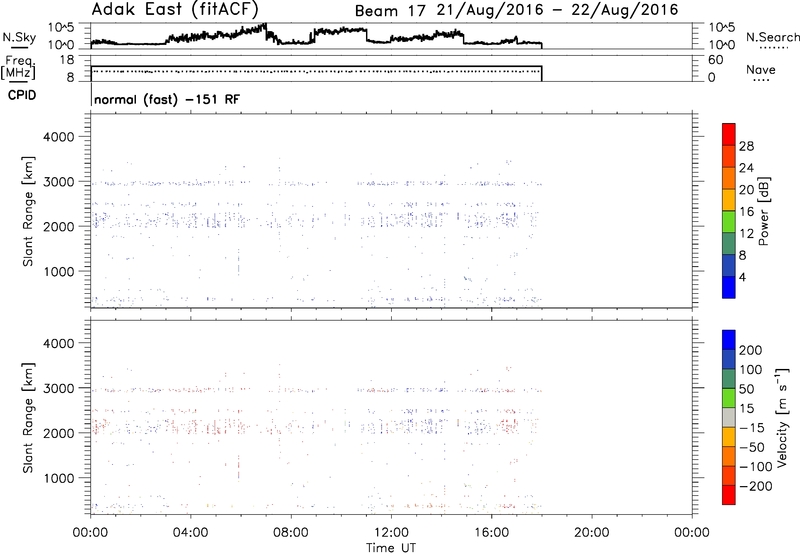Click the 'Freq. [MHz]' axis label
Image resolution: width=800 pixels, height=554 pixels.
coord(18,67)
